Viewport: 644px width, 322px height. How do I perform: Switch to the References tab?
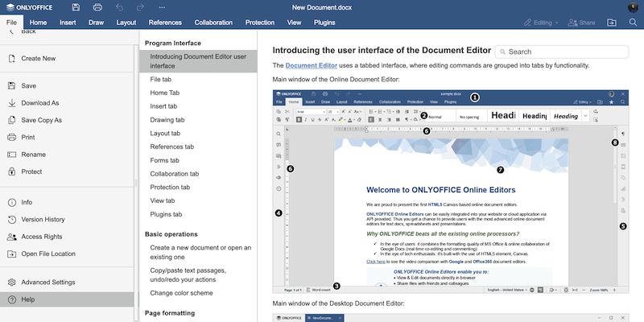[165, 23]
